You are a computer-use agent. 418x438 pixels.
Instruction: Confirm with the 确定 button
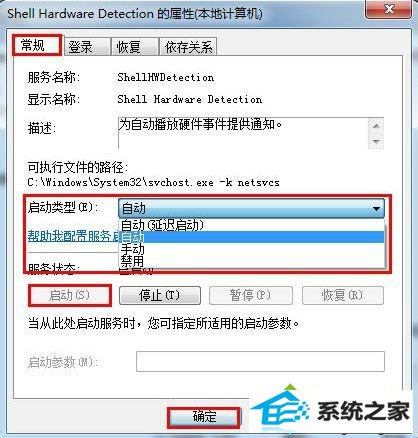pyautogui.click(x=204, y=417)
